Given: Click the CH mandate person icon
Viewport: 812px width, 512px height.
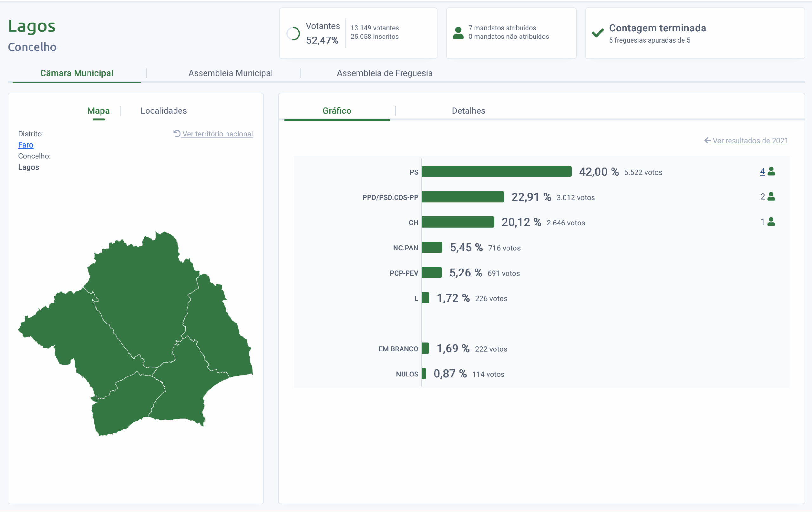Looking at the screenshot, I should [x=771, y=222].
